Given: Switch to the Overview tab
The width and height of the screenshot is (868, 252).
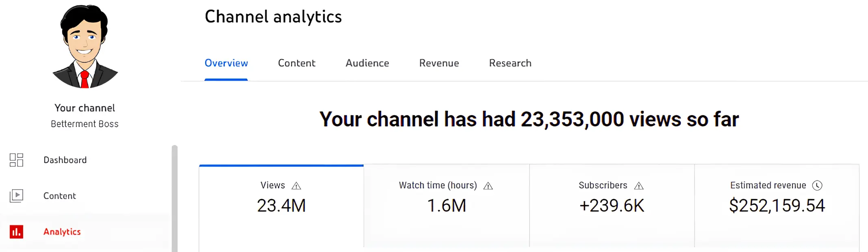Looking at the screenshot, I should pyautogui.click(x=226, y=63).
